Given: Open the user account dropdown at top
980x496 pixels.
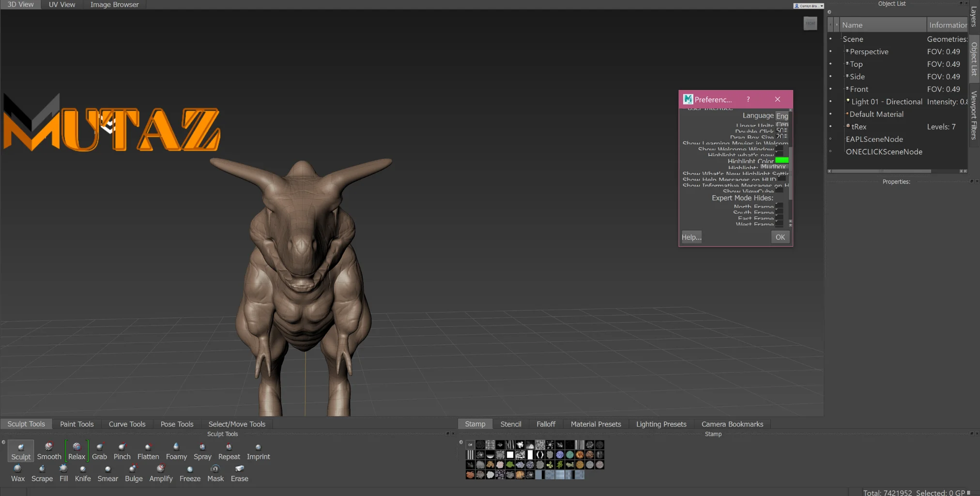Looking at the screenshot, I should 809,6.
